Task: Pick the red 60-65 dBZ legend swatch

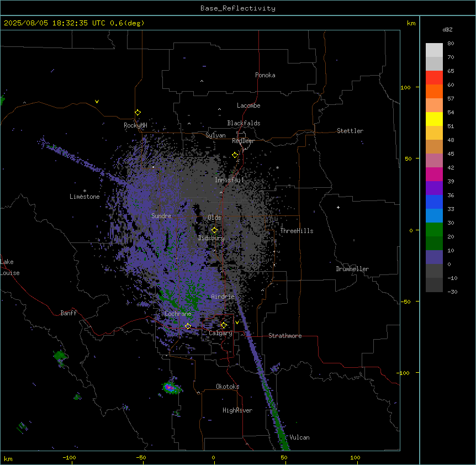Action: tap(434, 77)
